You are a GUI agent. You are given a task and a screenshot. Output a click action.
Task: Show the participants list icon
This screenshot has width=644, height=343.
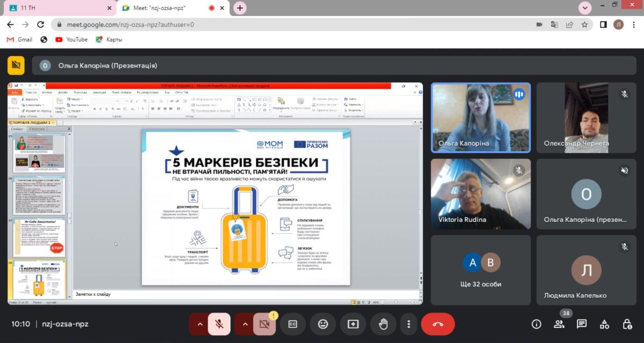(559, 324)
